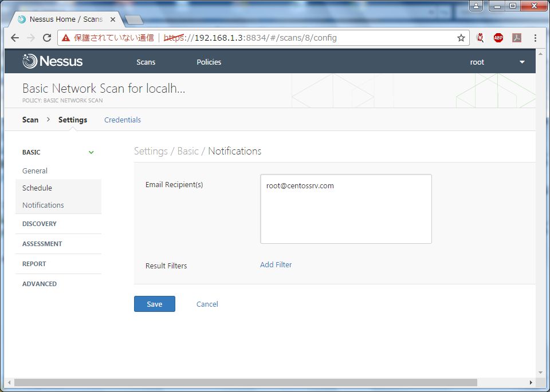Click the Scan breadcrumb
Viewport: 550px width, 392px height.
click(30, 120)
